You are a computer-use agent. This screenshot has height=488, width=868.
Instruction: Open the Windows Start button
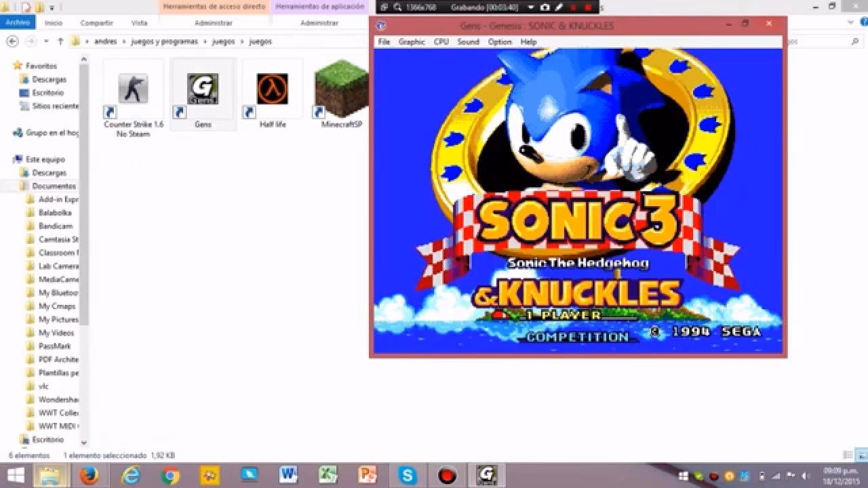(15, 476)
